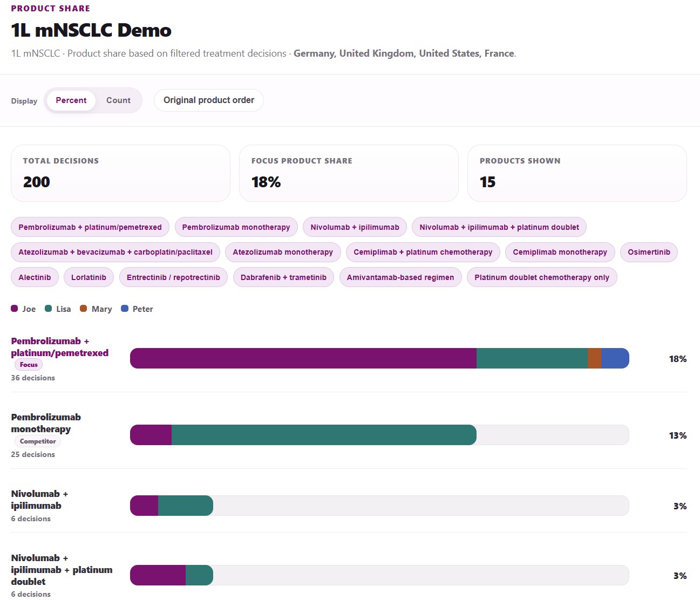This screenshot has width=700, height=600.
Task: Click Mary orange legend dot
Action: 84,309
